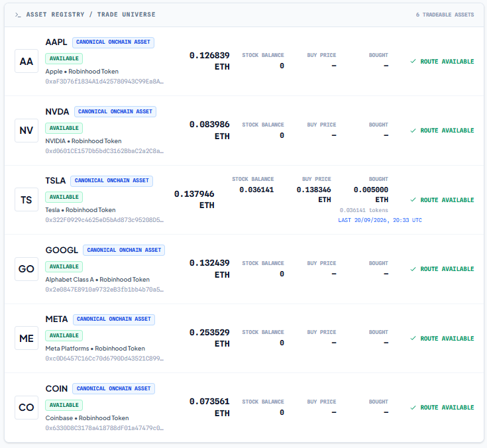Click the Canonical Onchain Asset badge for META
Viewport: 487px width, 448px height.
(x=114, y=319)
